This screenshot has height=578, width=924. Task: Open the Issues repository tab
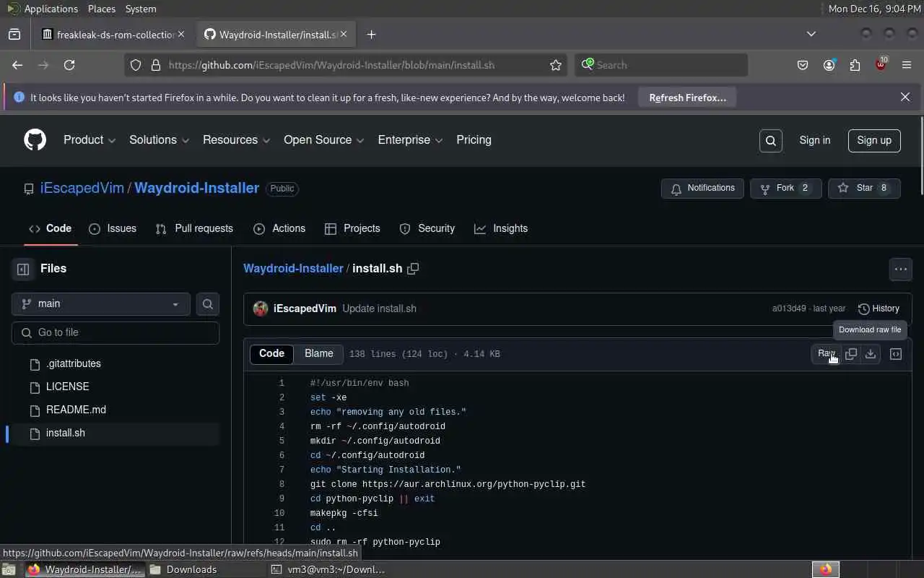[113, 229]
